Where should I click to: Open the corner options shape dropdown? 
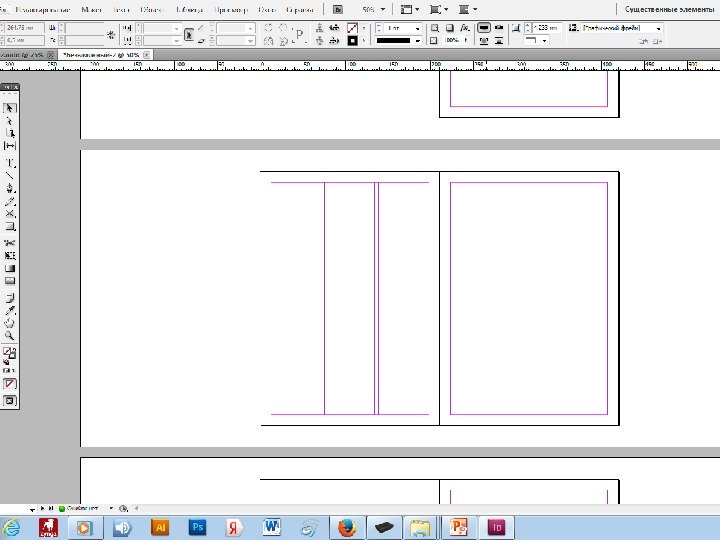(x=544, y=40)
